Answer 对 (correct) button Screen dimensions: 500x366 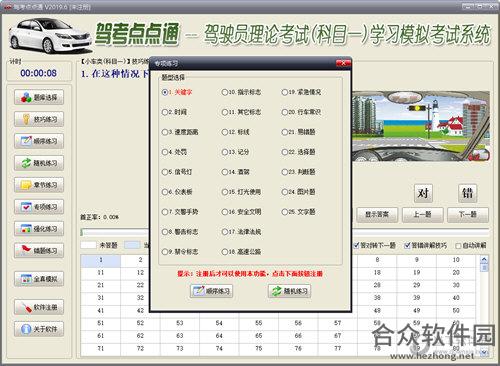[423, 193]
